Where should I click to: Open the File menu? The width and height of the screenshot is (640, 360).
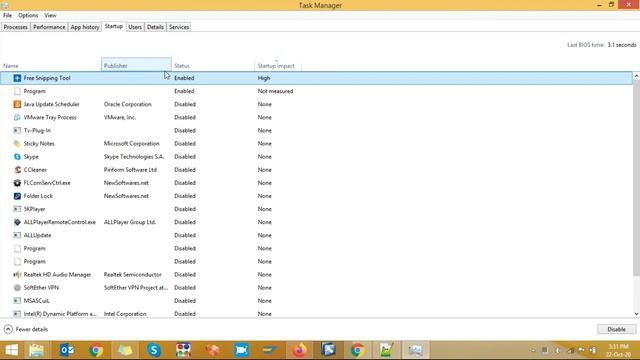[7, 15]
